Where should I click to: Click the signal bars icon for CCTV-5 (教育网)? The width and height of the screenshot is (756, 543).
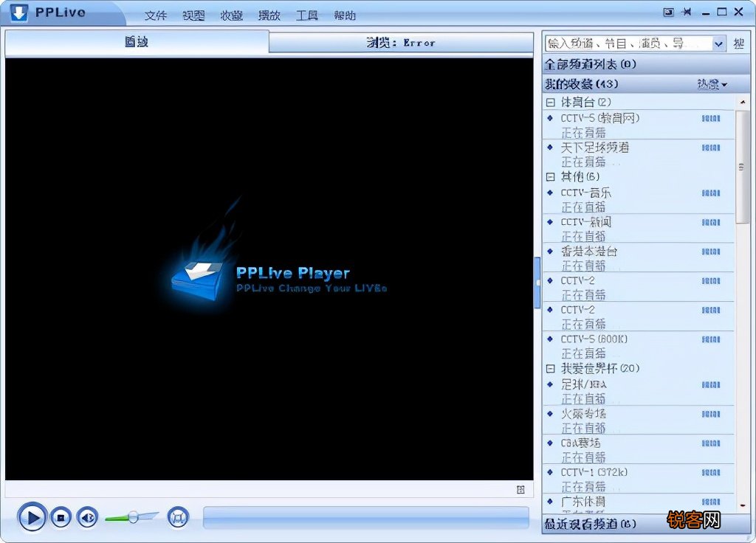tap(711, 119)
